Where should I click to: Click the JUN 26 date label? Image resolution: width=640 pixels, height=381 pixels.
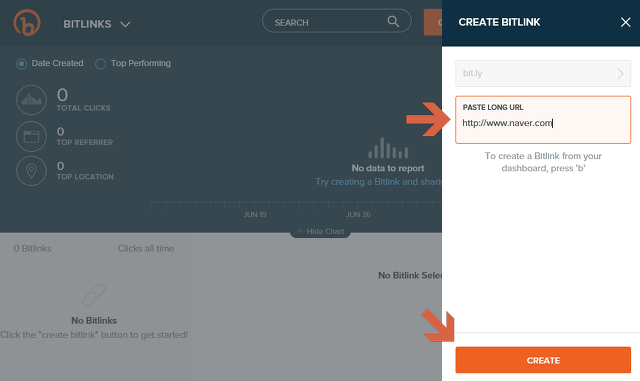(358, 214)
